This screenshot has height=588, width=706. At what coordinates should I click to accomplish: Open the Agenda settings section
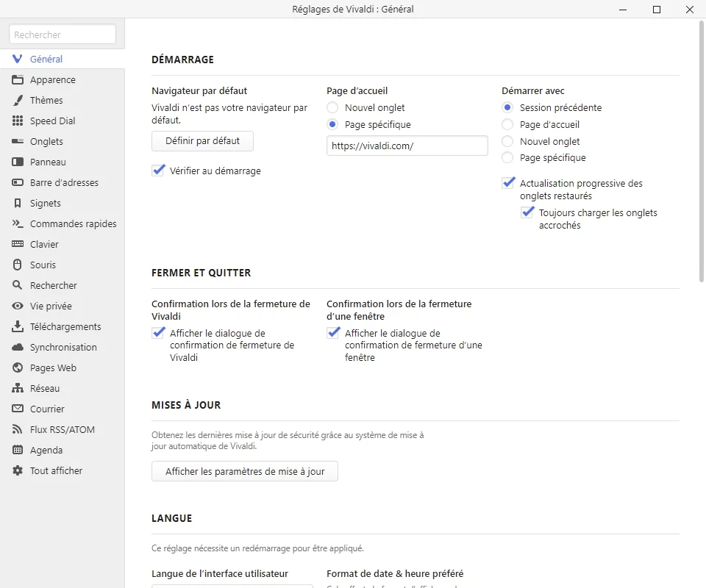(62, 451)
